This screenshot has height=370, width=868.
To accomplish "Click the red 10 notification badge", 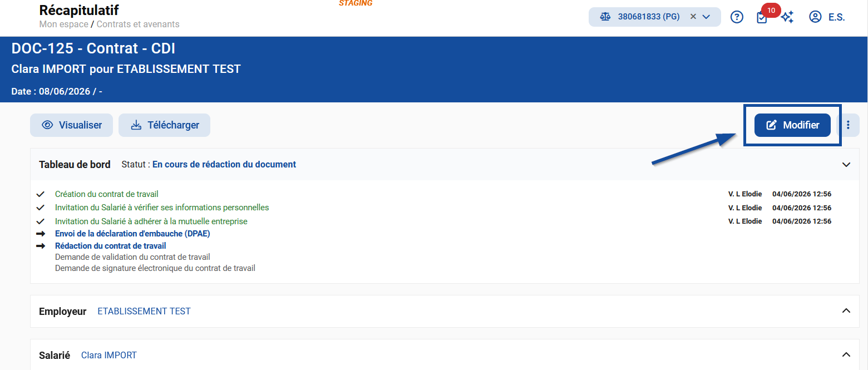I will 771,10.
